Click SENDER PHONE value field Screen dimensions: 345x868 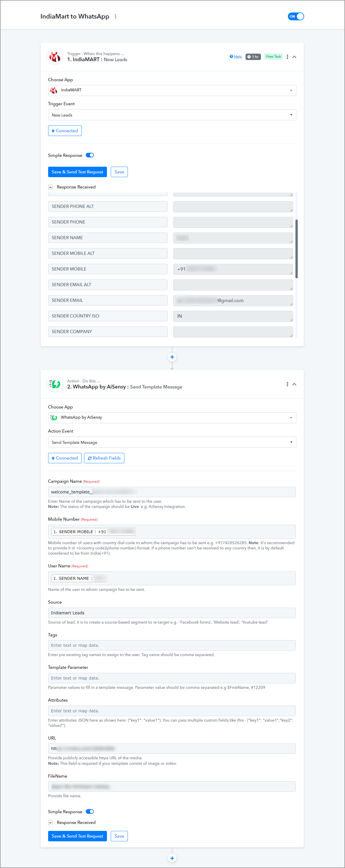(x=233, y=222)
